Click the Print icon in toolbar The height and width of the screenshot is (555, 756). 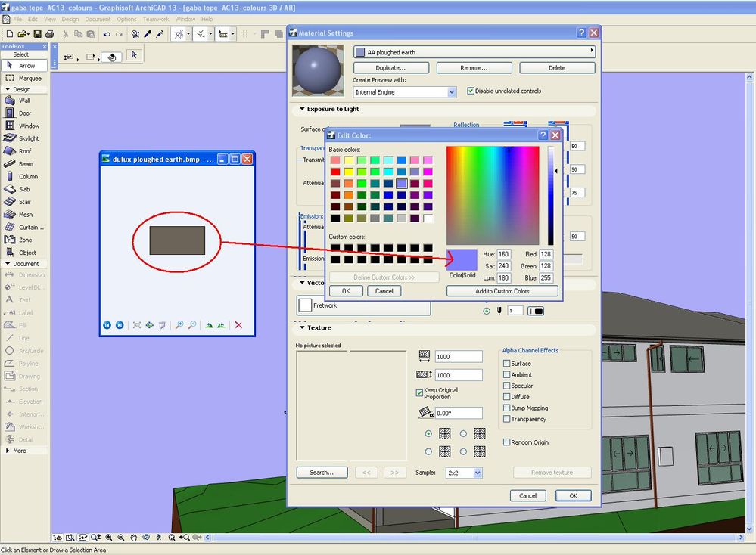[50, 34]
